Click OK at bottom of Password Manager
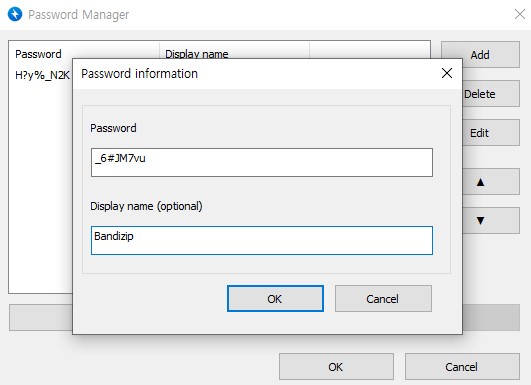 [336, 367]
